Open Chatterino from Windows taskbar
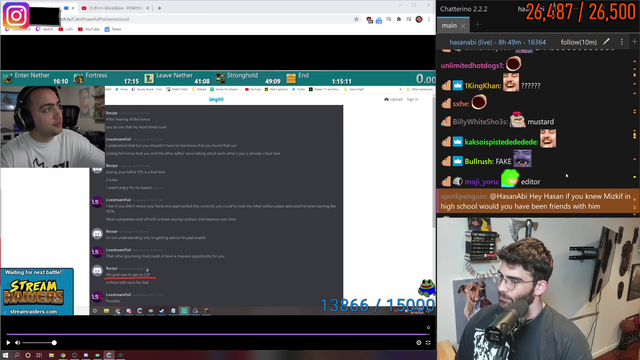Screen dimensions: 640x360 pos(109,355)
